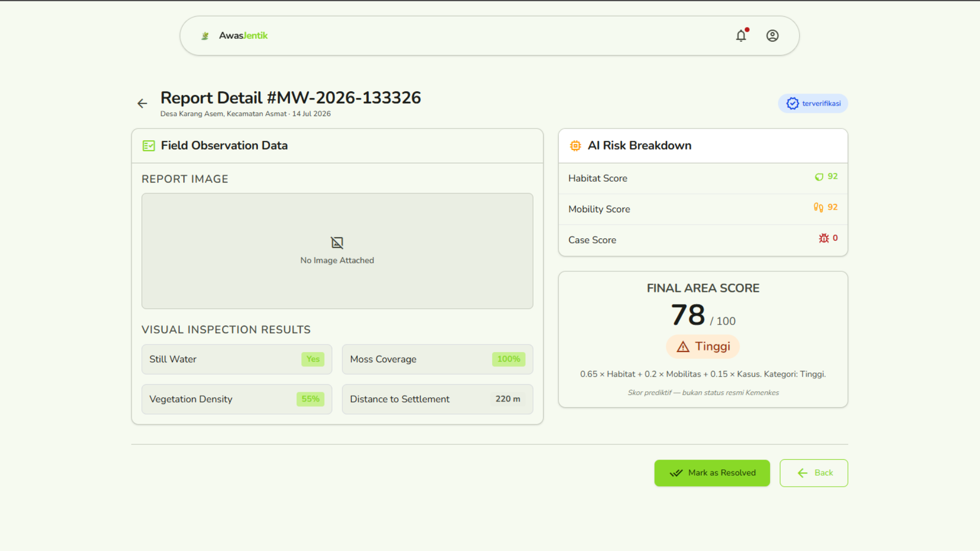Screen dimensions: 980x551
Task: Click the Habitat Score leaf icon
Action: (819, 177)
